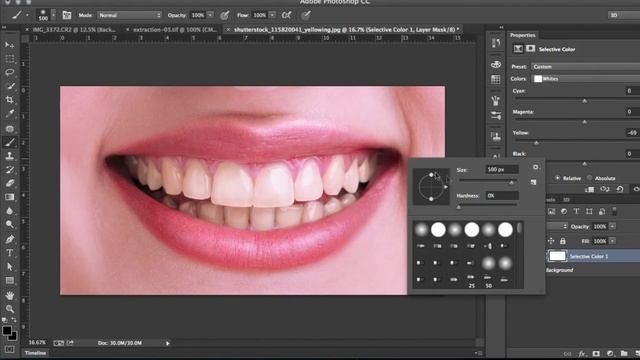Open the Preset dropdown set to Custom
Image resolution: width=640 pixels, height=360 pixels.
(x=586, y=67)
